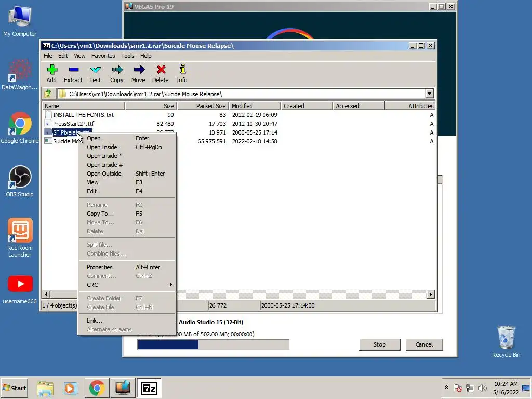Launch OBS Studio desktop shortcut
The image size is (532, 399).
coord(20,181)
